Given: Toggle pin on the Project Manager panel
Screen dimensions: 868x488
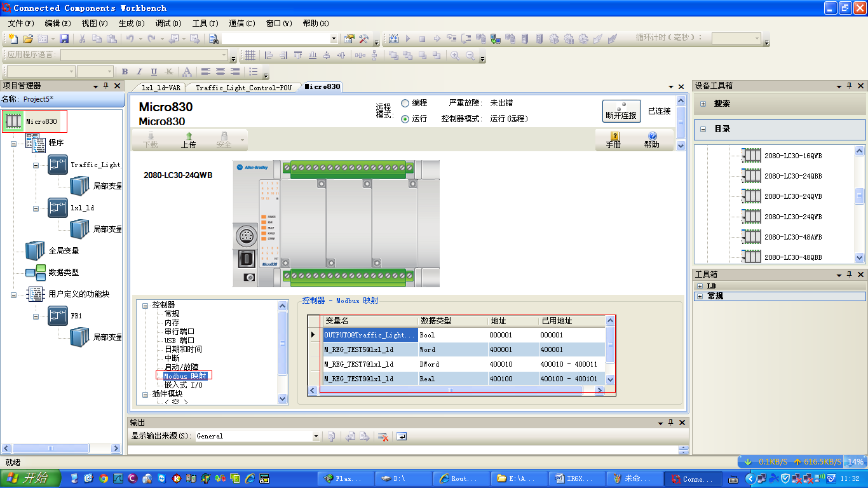Looking at the screenshot, I should (x=106, y=86).
